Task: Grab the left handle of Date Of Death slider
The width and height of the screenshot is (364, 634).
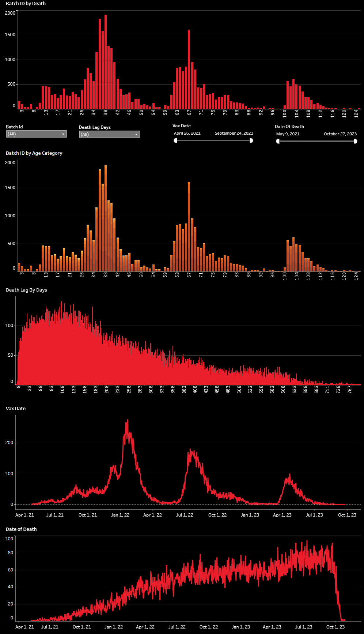Action: click(278, 141)
